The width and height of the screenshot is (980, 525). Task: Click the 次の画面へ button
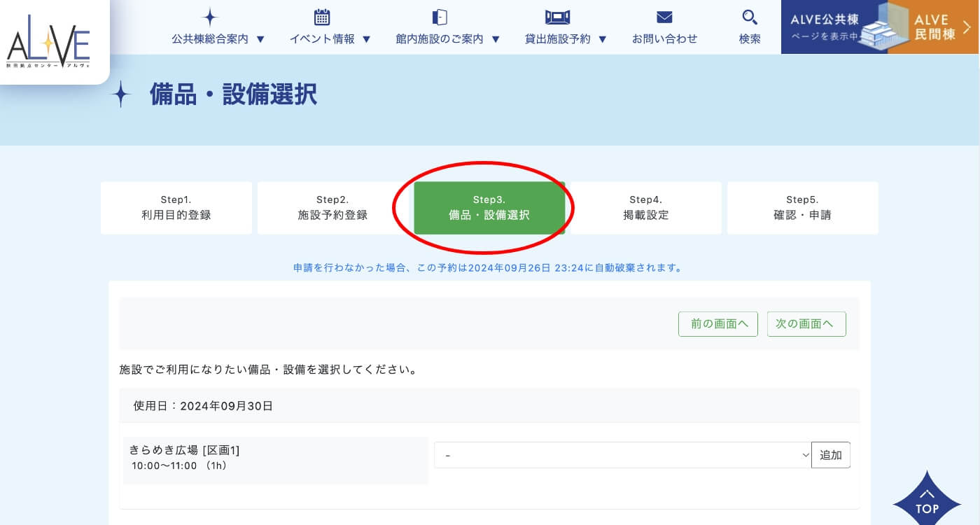click(x=806, y=324)
